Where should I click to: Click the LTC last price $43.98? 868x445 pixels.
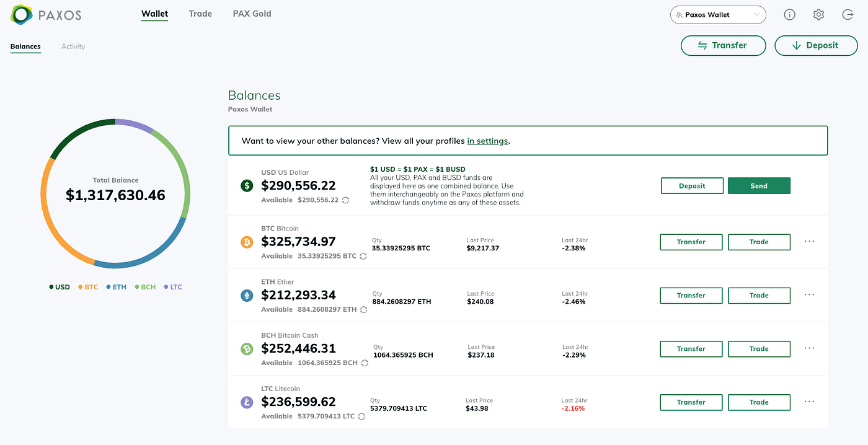point(477,408)
